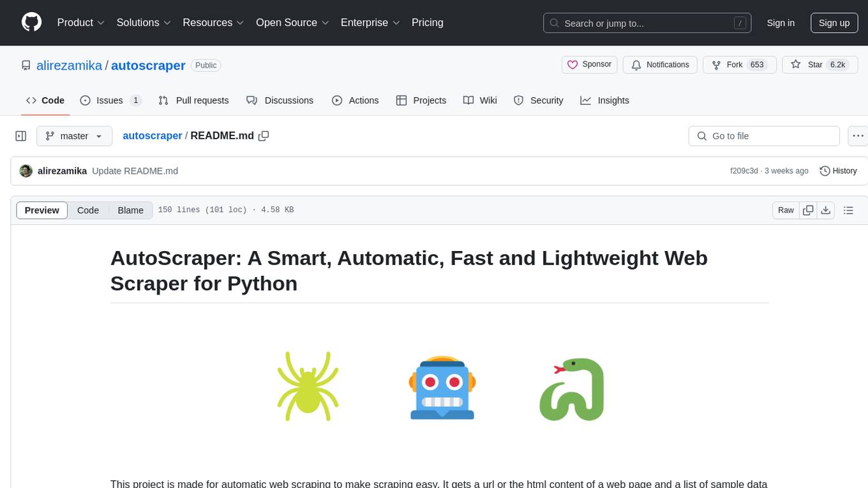The image size is (868, 488).
Task: Switch to Blame view
Action: point(131,210)
